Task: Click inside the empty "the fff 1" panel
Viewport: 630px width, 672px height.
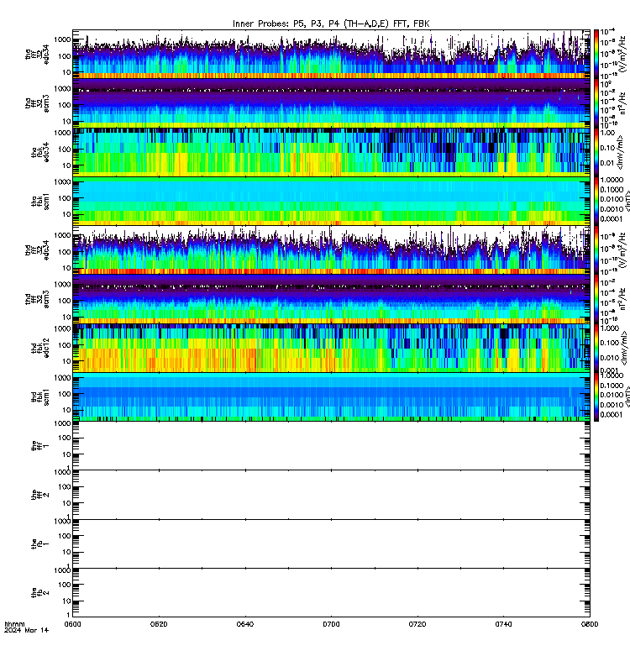Action: tap(331, 446)
